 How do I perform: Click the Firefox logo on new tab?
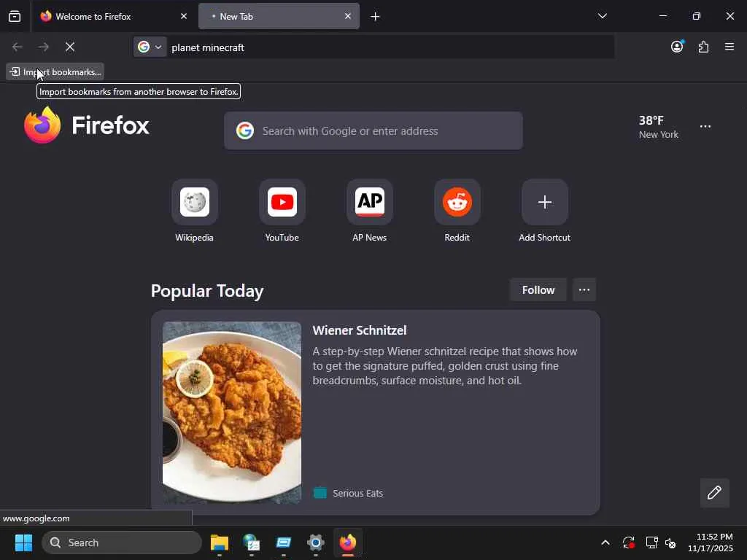coord(87,125)
